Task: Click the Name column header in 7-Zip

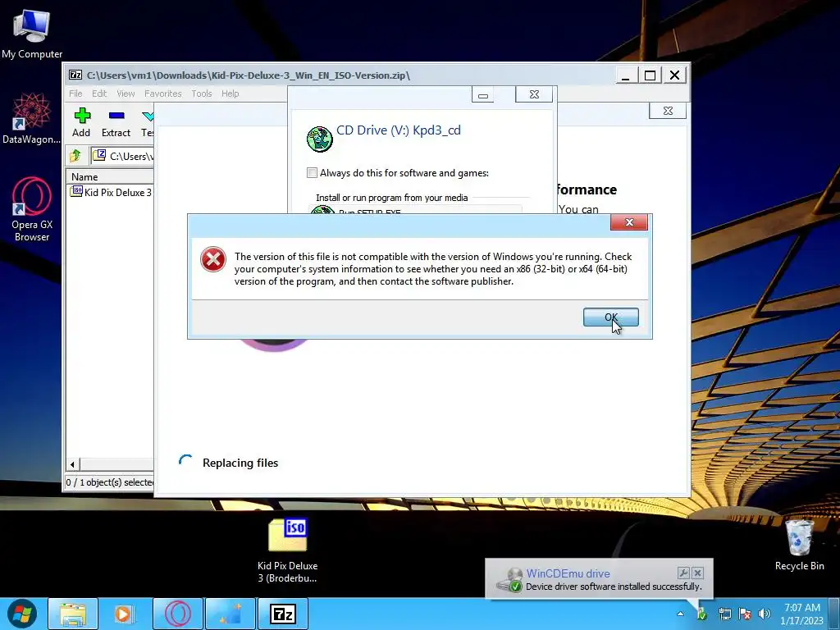Action: click(109, 177)
